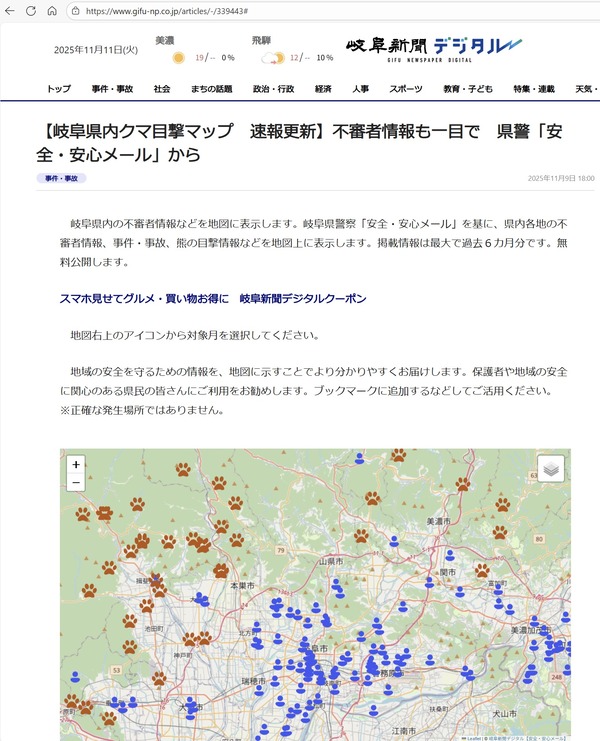Open the map layers selector icon
Image resolution: width=600 pixels, height=741 pixels.
[551, 468]
